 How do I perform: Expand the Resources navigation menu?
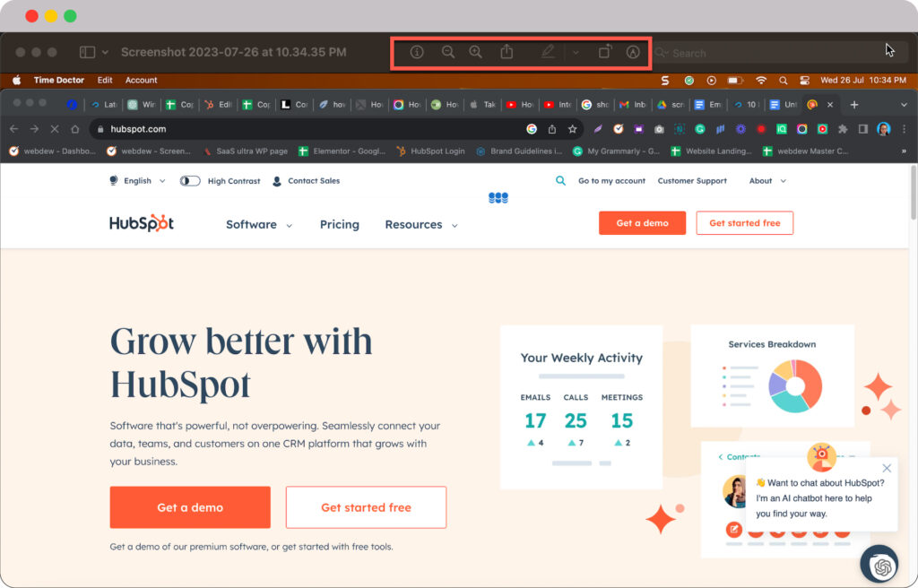(x=421, y=225)
